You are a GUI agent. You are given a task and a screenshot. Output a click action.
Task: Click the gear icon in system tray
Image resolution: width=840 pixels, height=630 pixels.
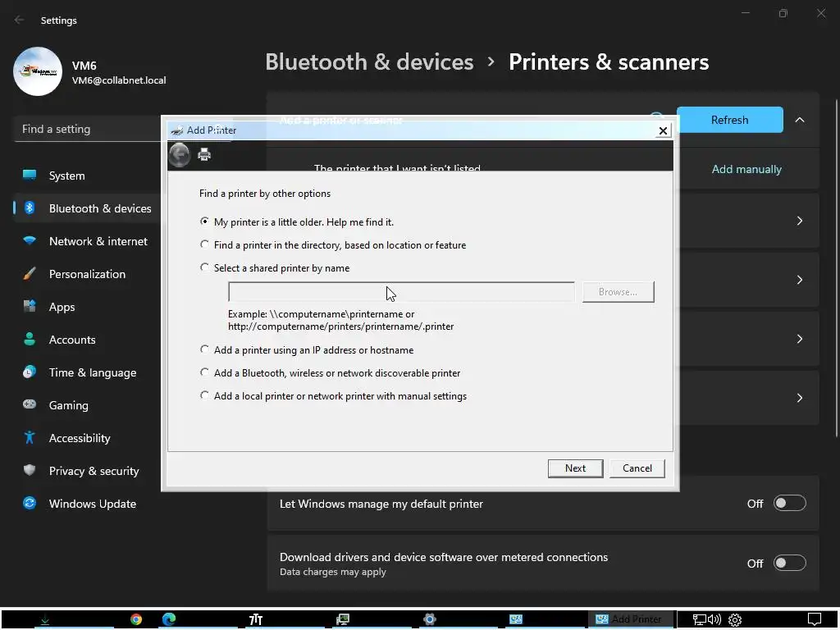735,620
